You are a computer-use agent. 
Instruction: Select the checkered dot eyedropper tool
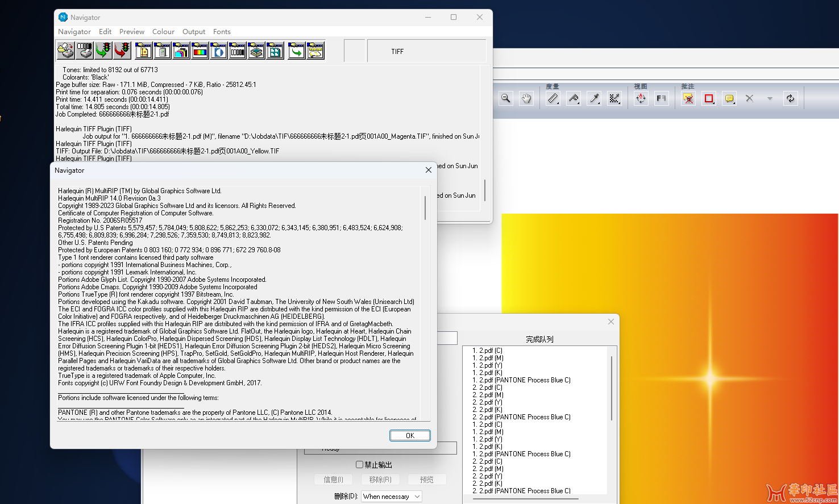click(614, 98)
